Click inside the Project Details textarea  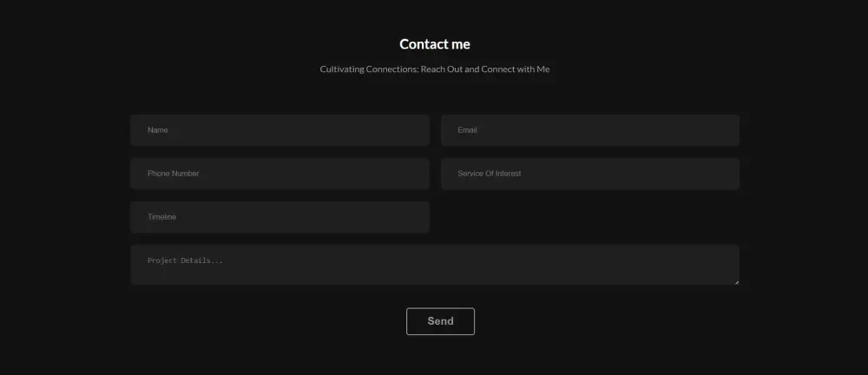434,265
